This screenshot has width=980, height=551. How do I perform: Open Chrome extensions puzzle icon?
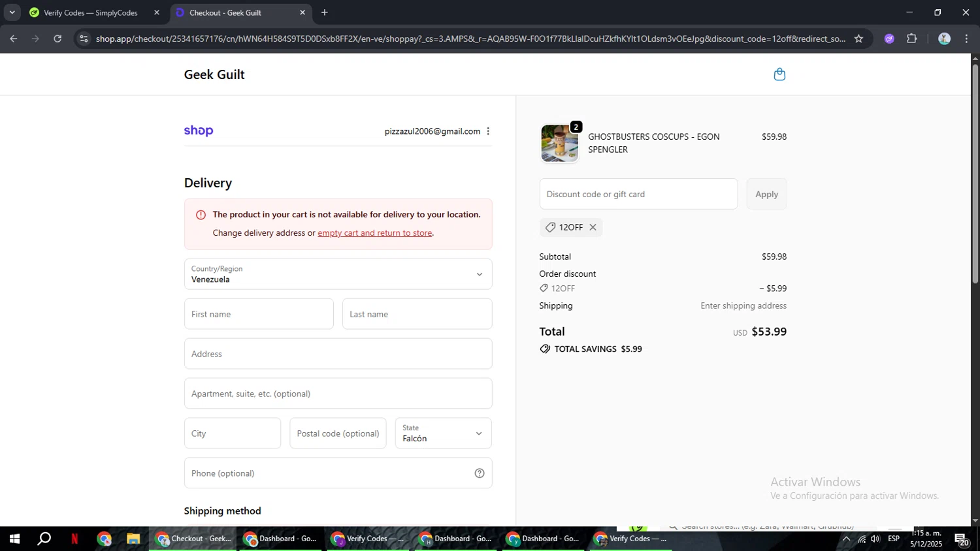[x=912, y=39]
